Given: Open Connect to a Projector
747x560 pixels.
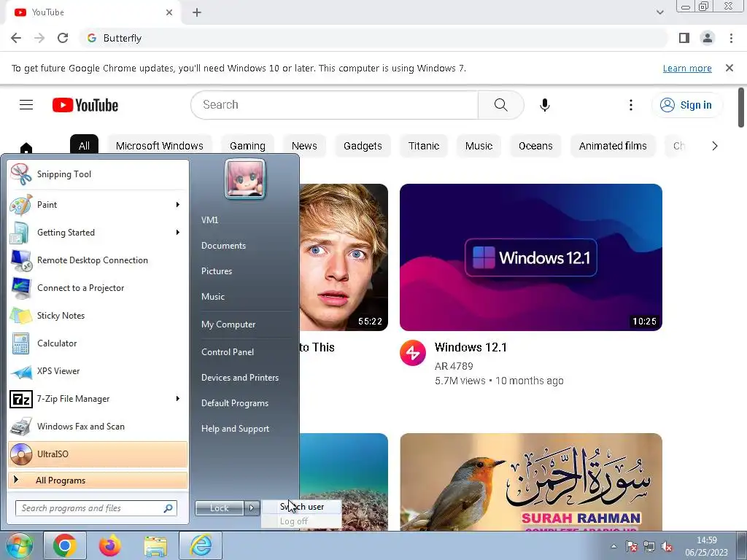Looking at the screenshot, I should pyautogui.click(x=98, y=287).
